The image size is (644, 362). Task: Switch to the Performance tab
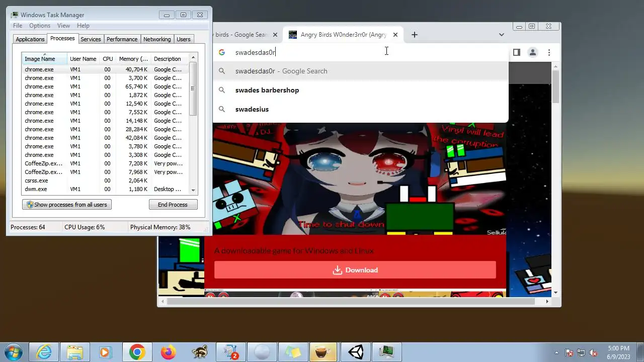click(122, 39)
